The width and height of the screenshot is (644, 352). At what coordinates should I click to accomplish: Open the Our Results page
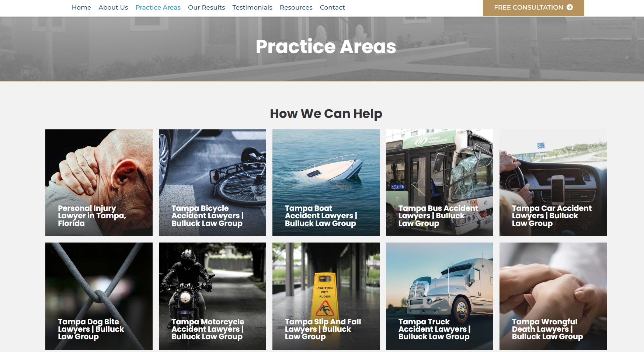(206, 7)
